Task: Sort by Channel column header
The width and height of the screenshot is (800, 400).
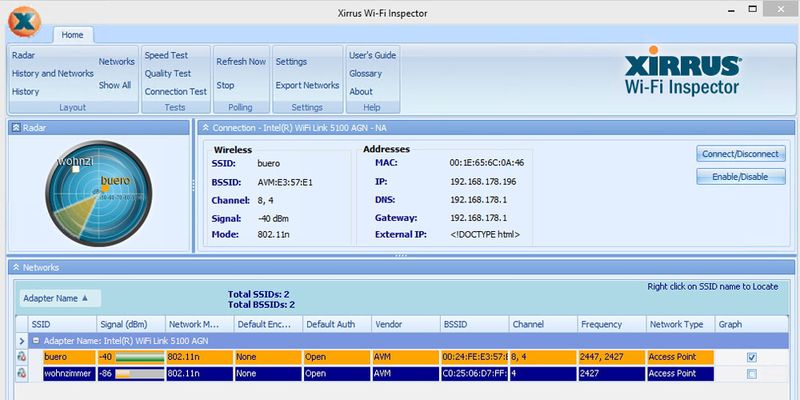Action: coord(543,324)
